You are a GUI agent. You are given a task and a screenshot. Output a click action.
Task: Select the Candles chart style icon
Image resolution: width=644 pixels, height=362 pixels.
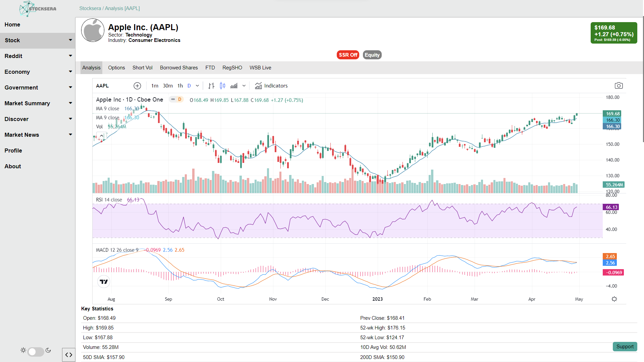pyautogui.click(x=222, y=86)
